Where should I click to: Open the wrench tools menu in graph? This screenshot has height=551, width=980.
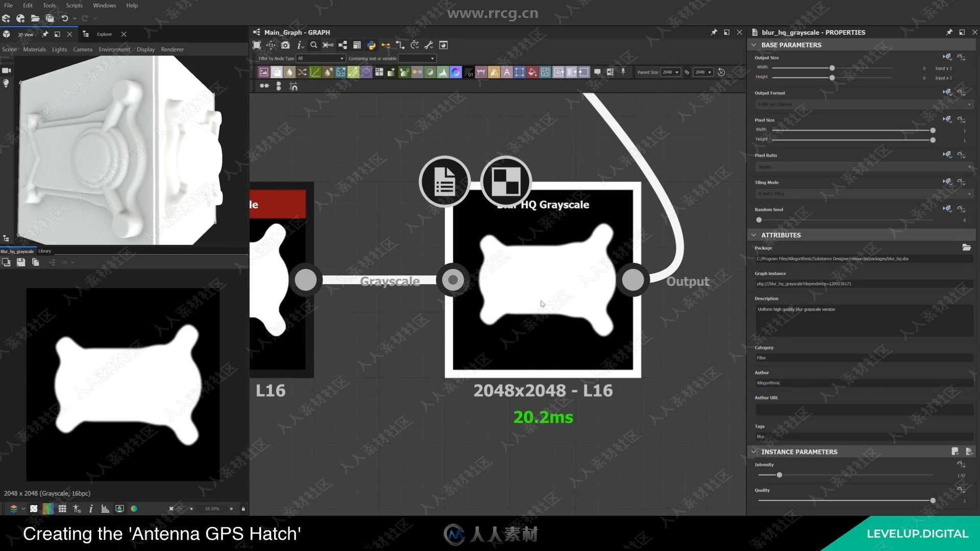click(x=429, y=45)
